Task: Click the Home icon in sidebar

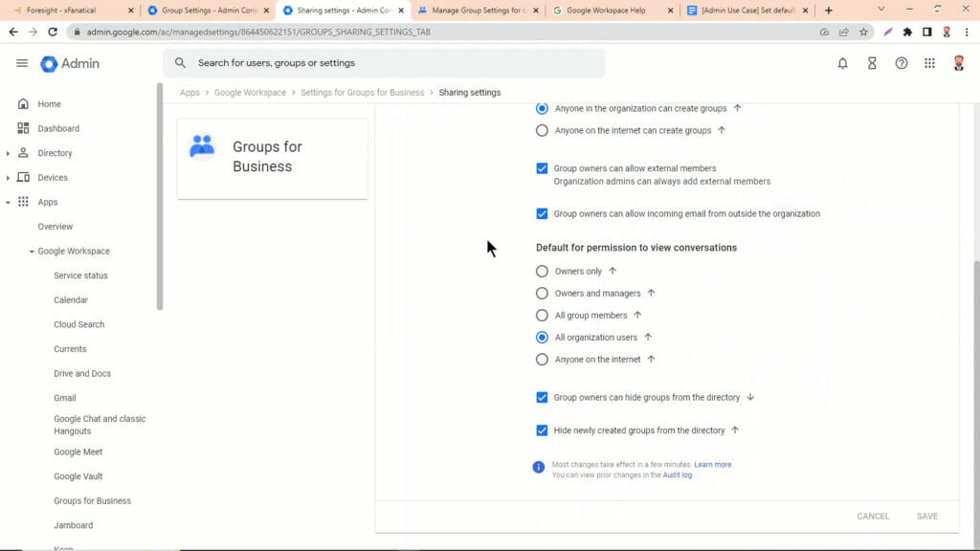Action: click(23, 103)
